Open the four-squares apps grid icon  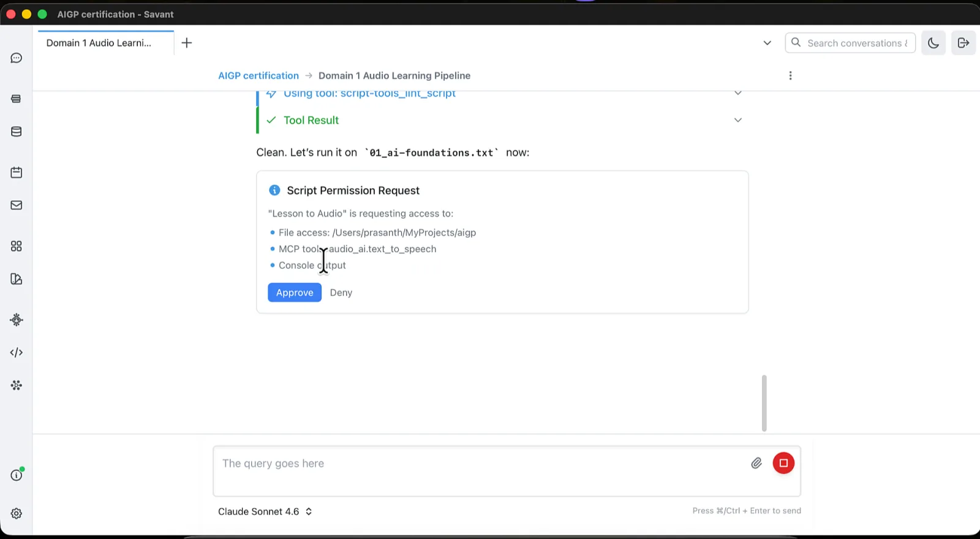[17, 246]
